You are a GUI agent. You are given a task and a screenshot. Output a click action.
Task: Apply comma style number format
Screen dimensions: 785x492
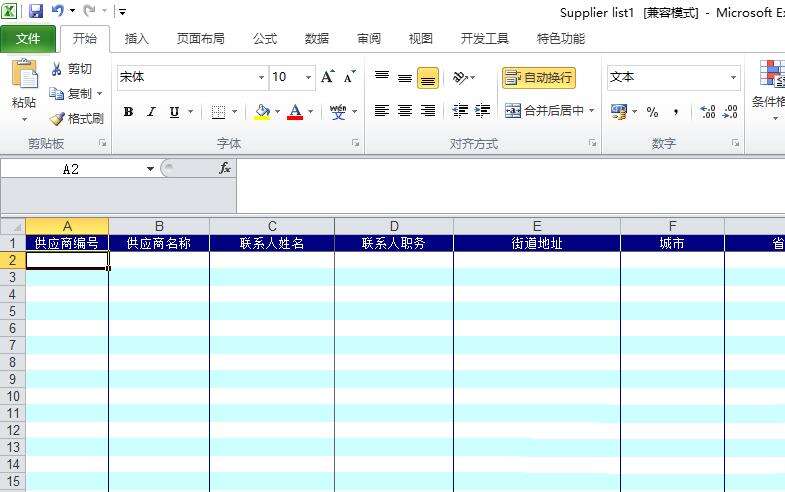tap(676, 112)
